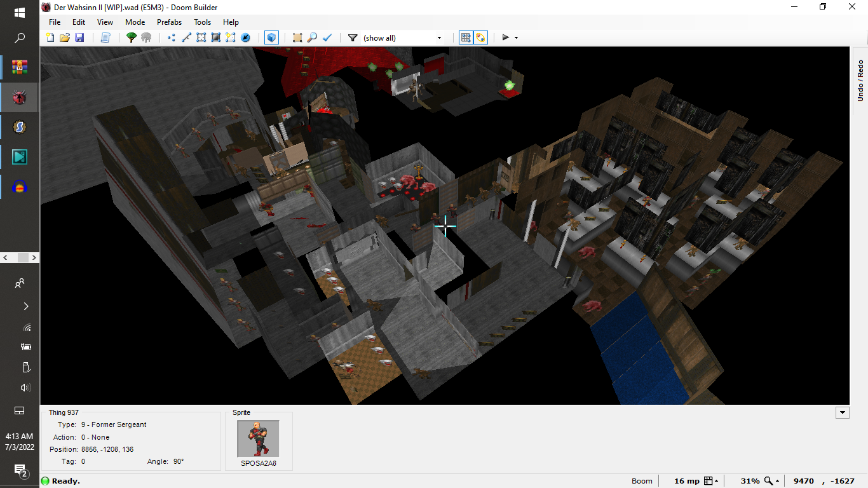This screenshot has height=488, width=868.
Task: Click the Things filter funnel icon
Action: coord(353,37)
